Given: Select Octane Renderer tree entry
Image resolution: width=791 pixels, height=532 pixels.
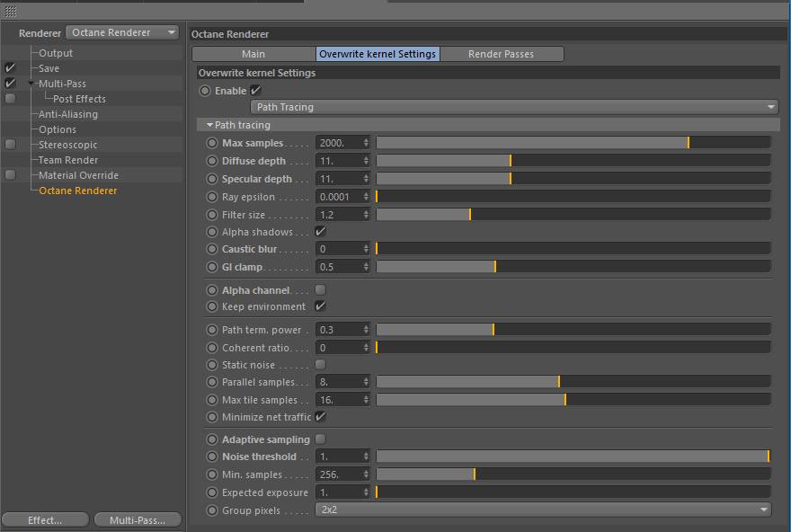Looking at the screenshot, I should pyautogui.click(x=77, y=191).
